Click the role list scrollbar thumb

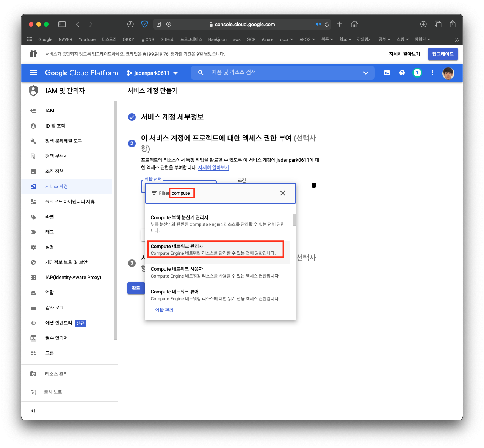294,220
